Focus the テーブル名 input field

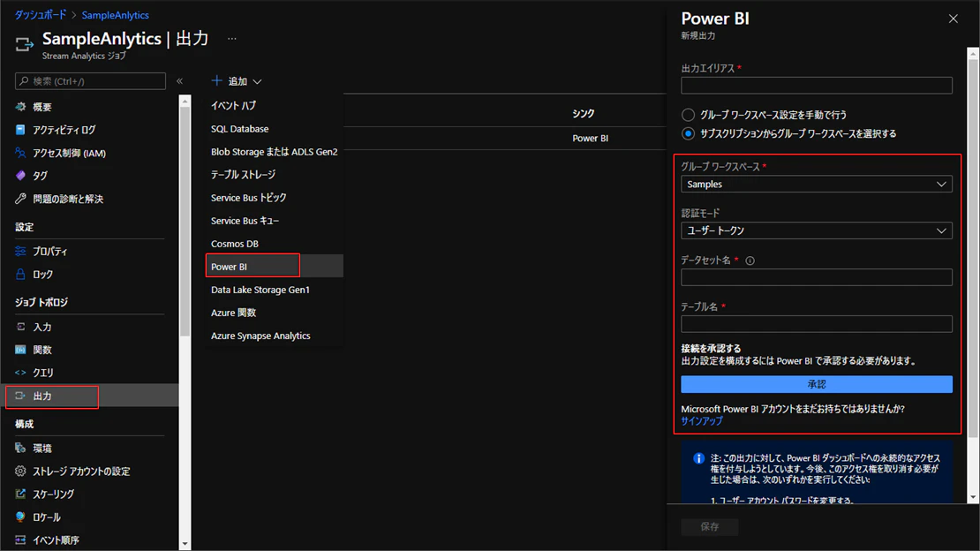pos(817,324)
